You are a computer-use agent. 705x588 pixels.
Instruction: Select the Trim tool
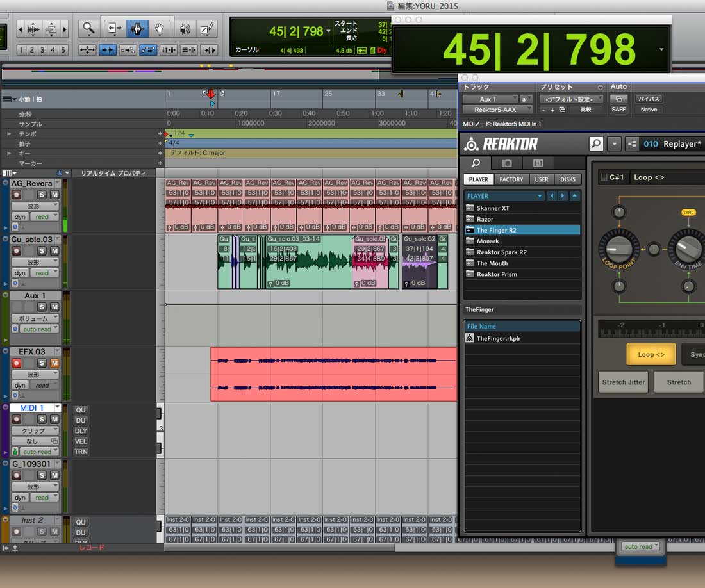pos(114,29)
